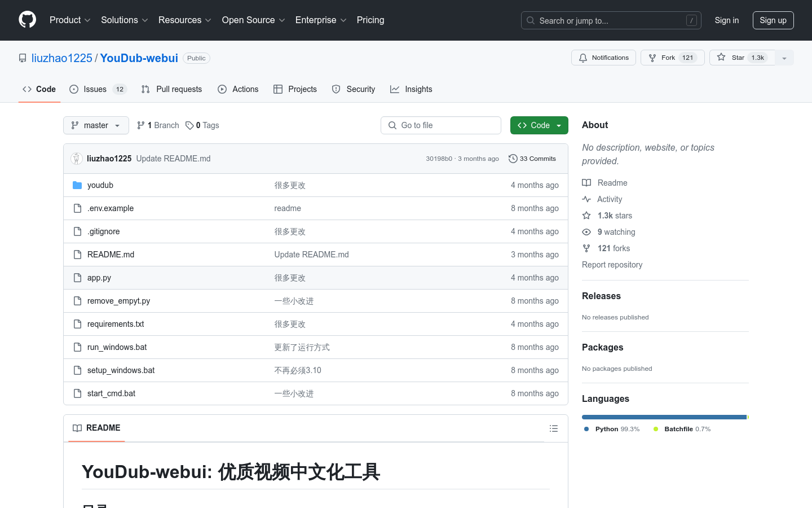Screen dimensions: 812x508
Task: Open the green Code dropdown button
Action: click(x=539, y=125)
